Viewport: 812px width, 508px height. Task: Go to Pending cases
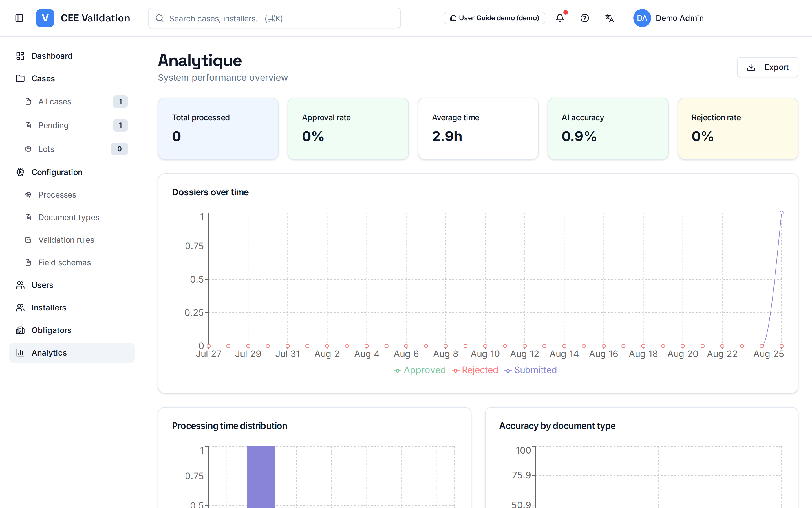pos(76,125)
